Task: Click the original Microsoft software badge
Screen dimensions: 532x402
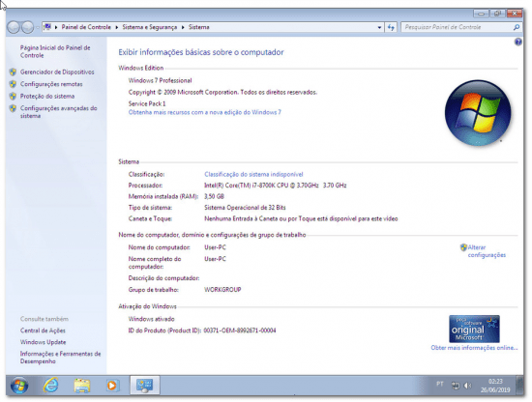Action: [474, 329]
